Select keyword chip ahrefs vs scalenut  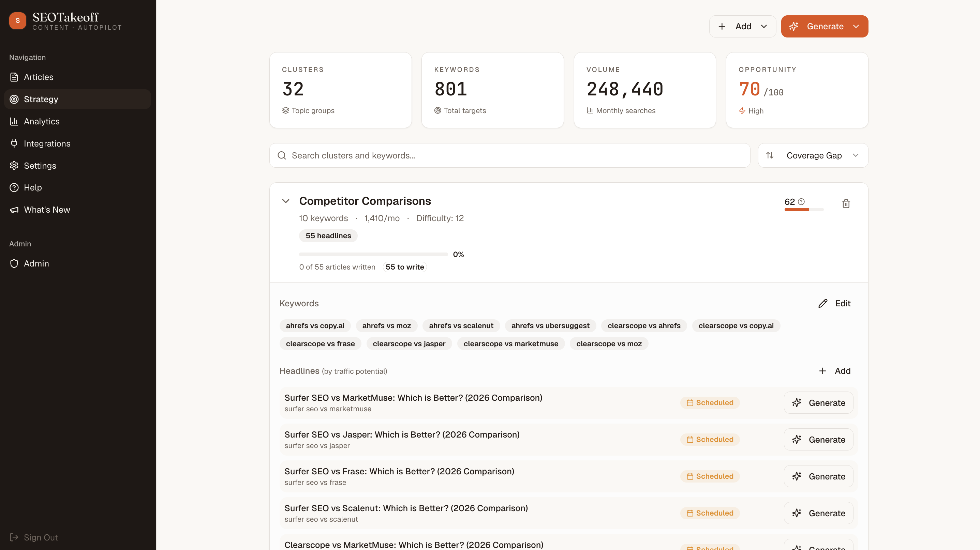(461, 326)
